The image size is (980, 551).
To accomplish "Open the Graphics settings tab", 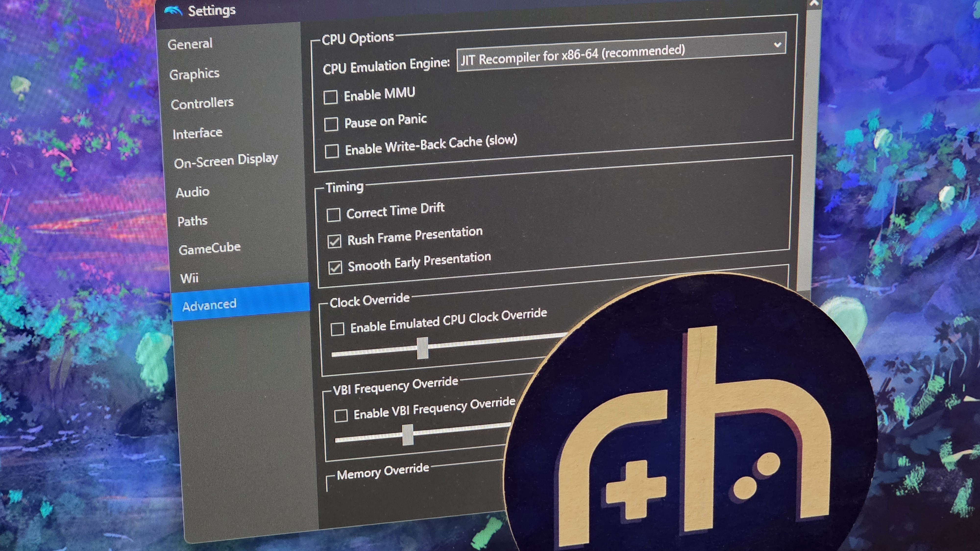I will tap(194, 74).
